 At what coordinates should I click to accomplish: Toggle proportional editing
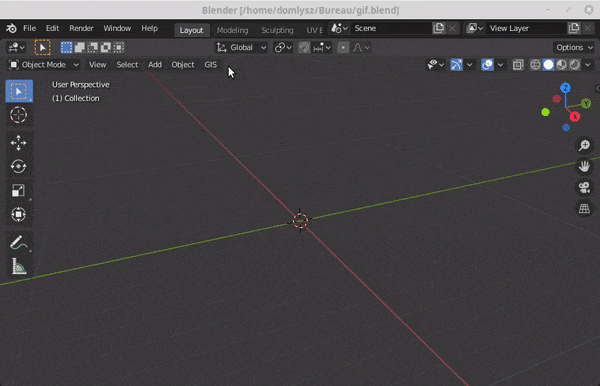(x=343, y=47)
